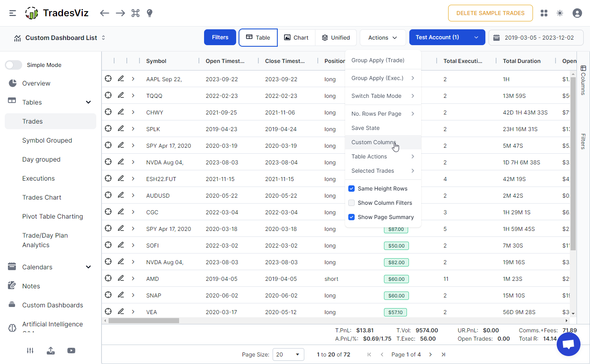The image size is (590, 364).
Task: Sort by the Symbol column header
Action: 156,61
